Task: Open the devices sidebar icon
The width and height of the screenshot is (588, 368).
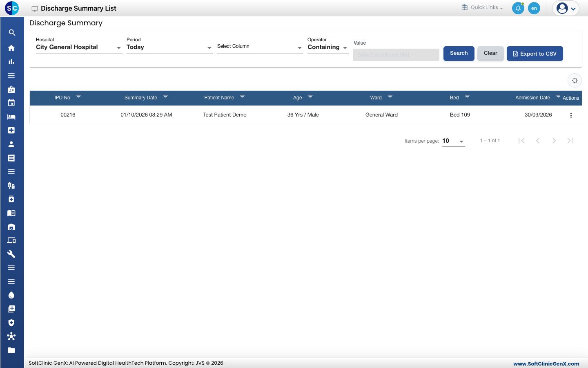Action: click(x=11, y=240)
